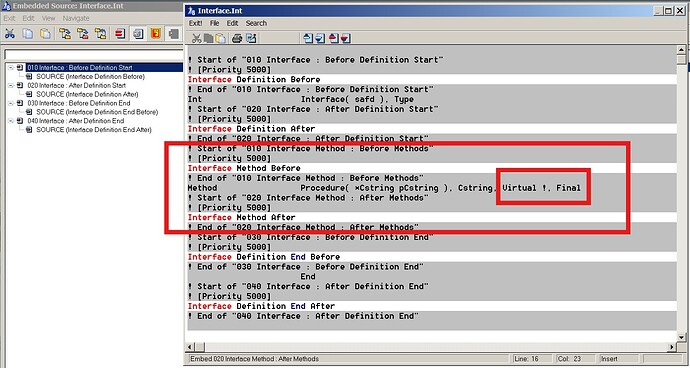This screenshot has width=690, height=368.
Task: Click icon of SOURCE (Interface Definition End After) row
Action: (29, 130)
